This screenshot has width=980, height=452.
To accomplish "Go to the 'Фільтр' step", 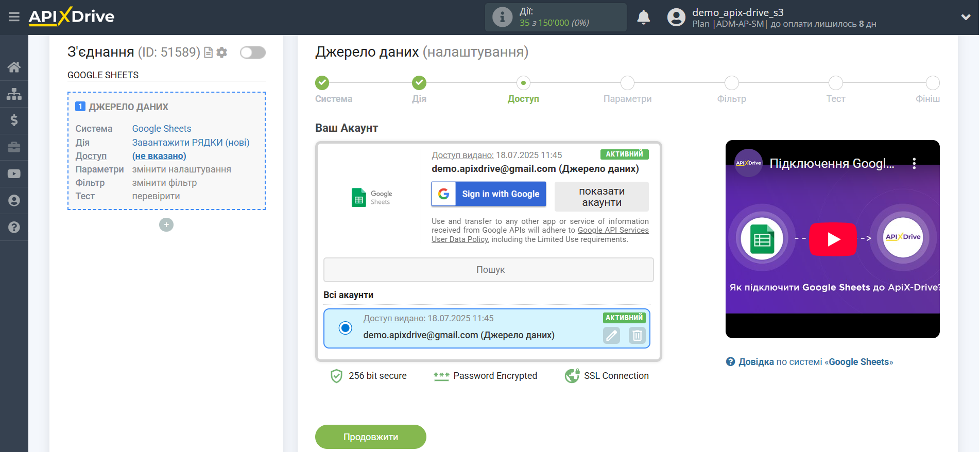I will 731,83.
